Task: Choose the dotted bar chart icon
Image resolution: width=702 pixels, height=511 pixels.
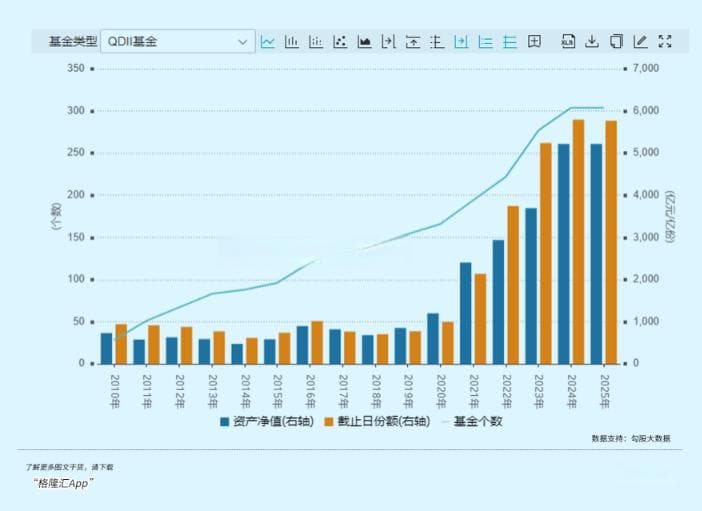Action: click(x=316, y=42)
